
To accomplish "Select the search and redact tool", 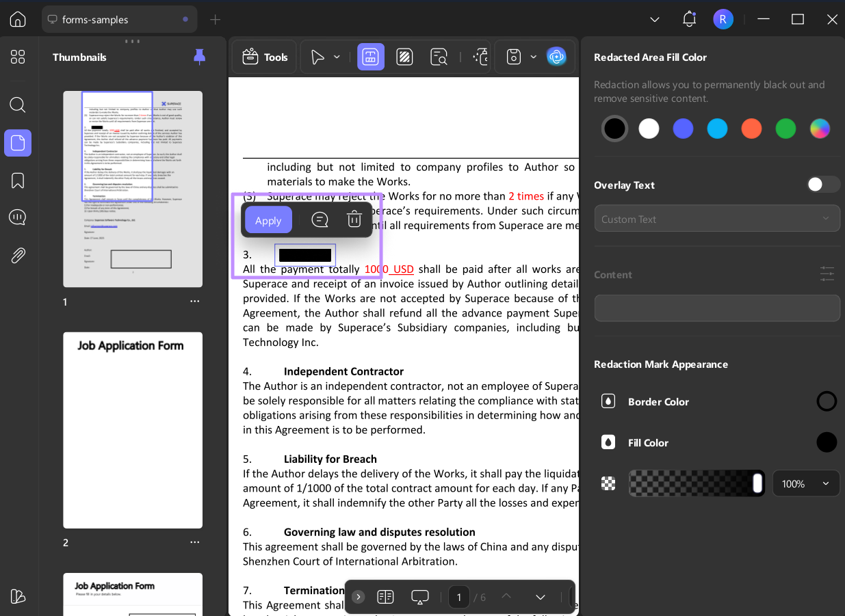I will 438,57.
